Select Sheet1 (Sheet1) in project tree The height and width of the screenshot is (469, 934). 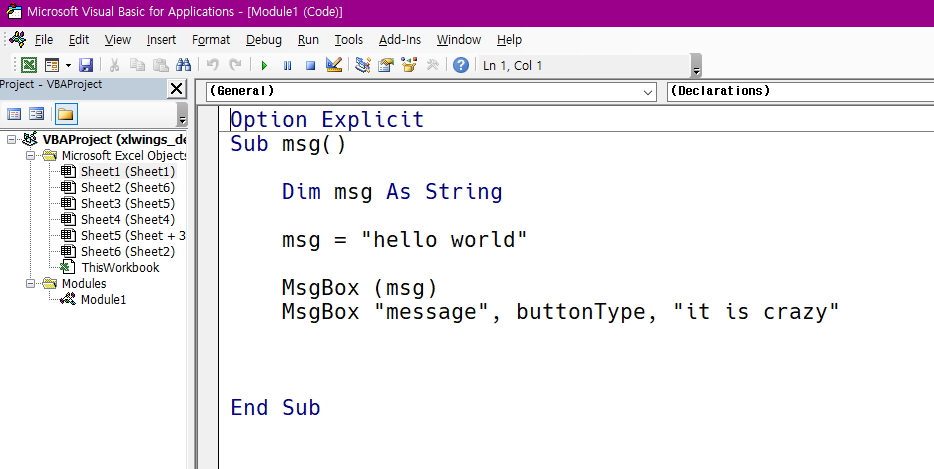128,172
